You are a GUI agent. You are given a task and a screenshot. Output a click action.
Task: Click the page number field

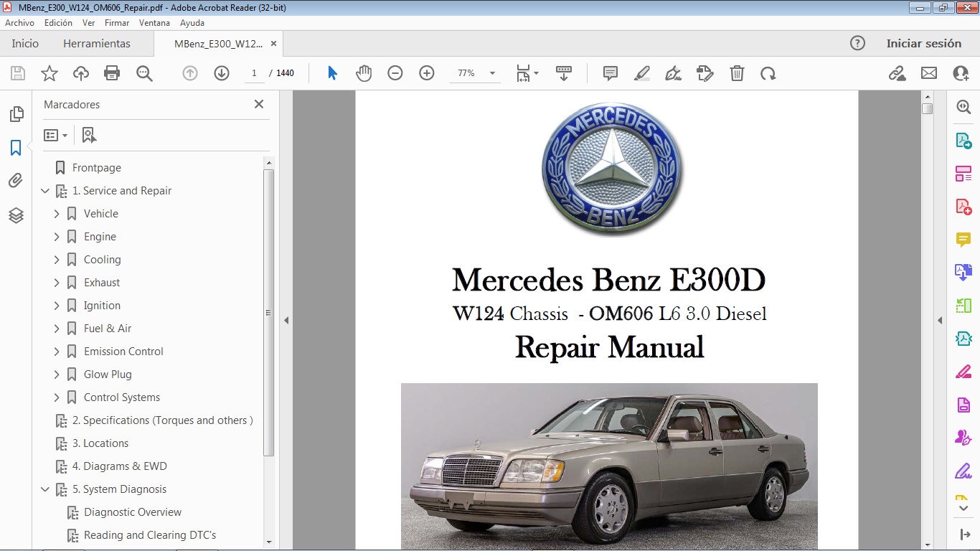click(x=254, y=73)
